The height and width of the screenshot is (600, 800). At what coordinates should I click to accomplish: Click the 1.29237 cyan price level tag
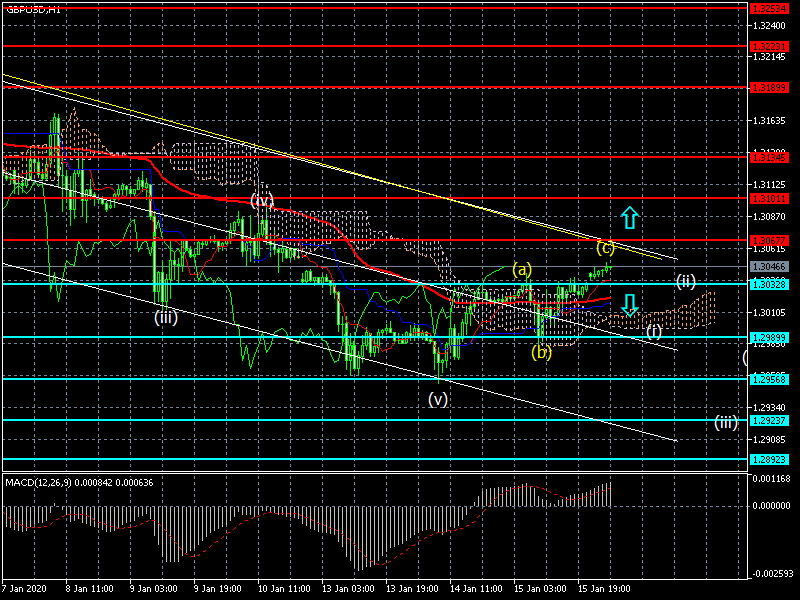pyautogui.click(x=769, y=420)
